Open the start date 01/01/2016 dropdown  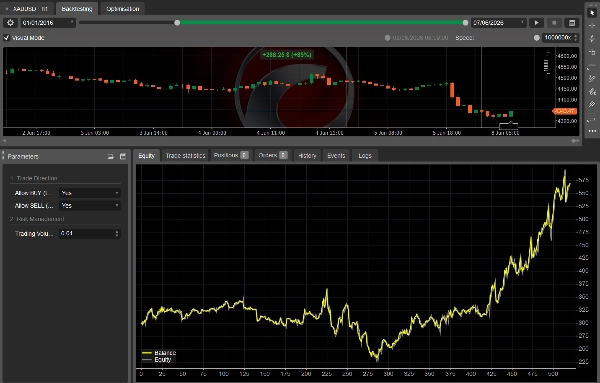(48, 23)
